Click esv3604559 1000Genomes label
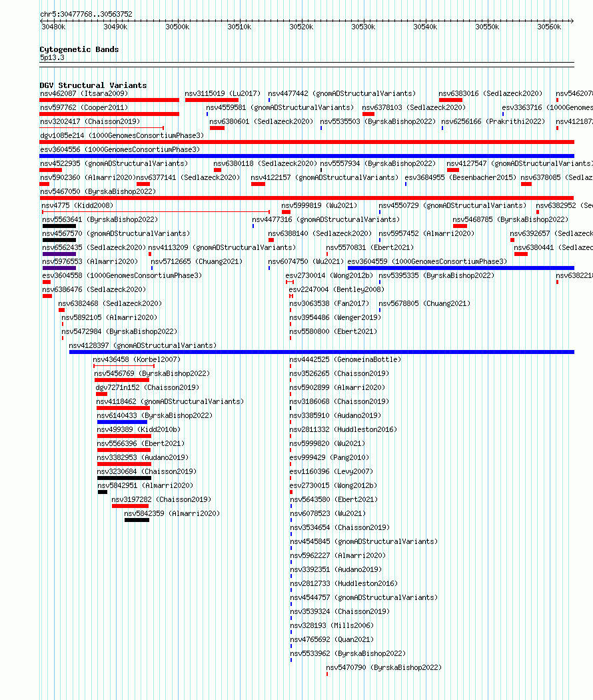 click(x=428, y=261)
